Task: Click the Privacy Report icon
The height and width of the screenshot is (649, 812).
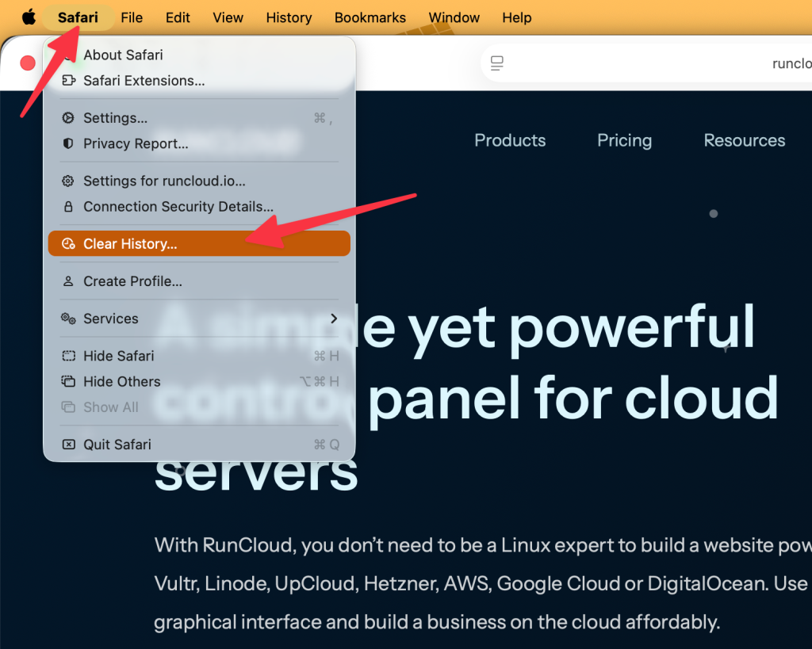Action: tap(70, 143)
